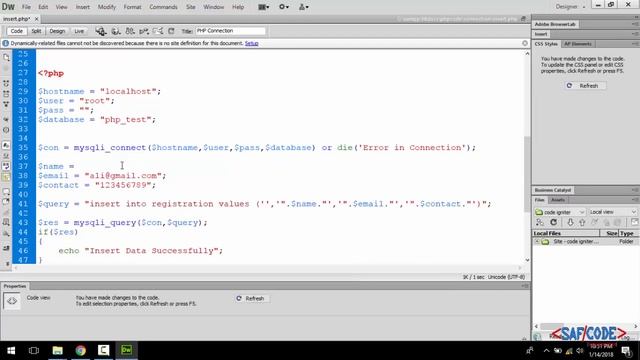Open the Commands menu
The width and height of the screenshot is (640, 360).
tap(163, 7)
